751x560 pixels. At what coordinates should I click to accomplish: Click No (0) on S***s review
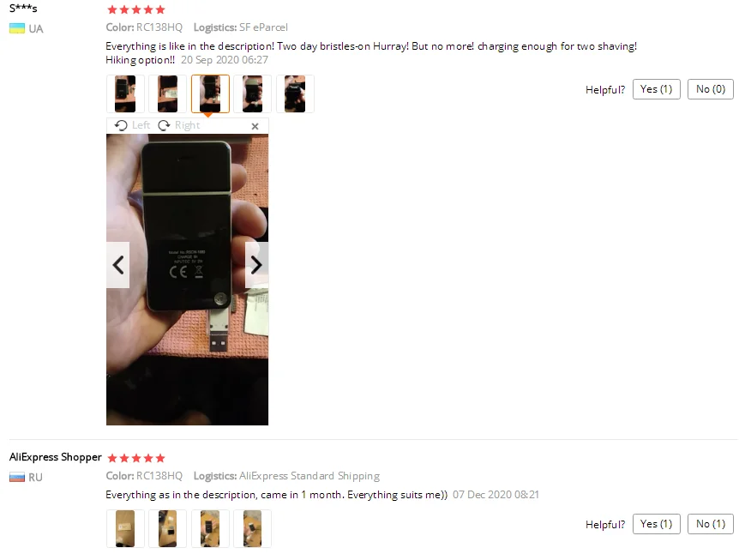tap(711, 89)
